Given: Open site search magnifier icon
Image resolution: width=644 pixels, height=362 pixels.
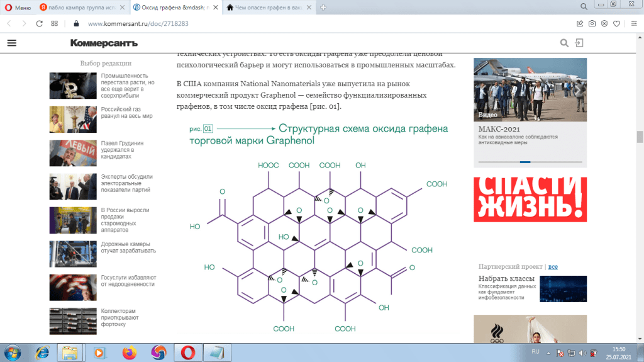Looking at the screenshot, I should tap(564, 43).
